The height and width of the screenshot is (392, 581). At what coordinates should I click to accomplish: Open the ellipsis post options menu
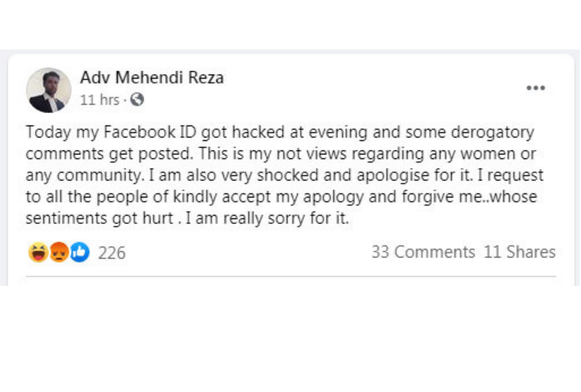click(535, 88)
